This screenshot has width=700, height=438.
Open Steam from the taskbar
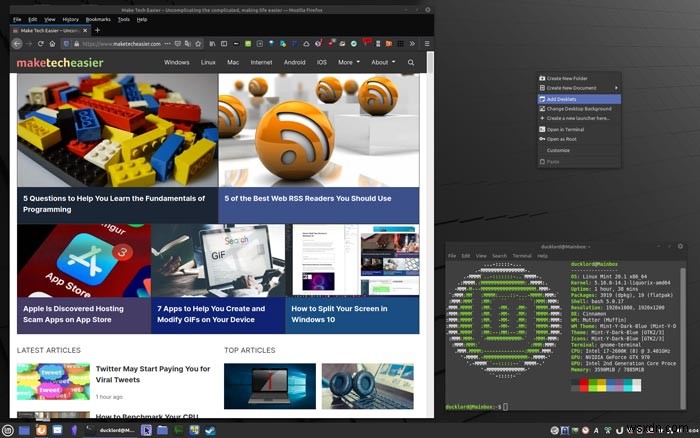pos(210,430)
